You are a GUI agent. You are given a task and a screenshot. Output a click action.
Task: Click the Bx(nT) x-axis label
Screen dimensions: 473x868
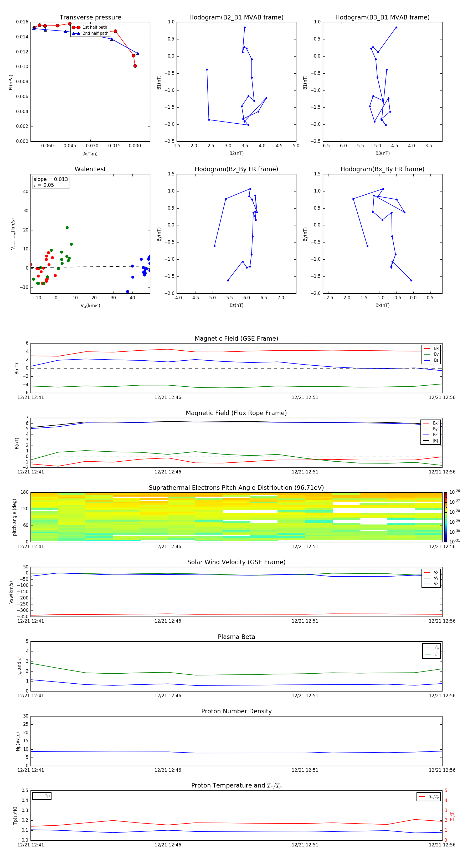[x=382, y=305]
